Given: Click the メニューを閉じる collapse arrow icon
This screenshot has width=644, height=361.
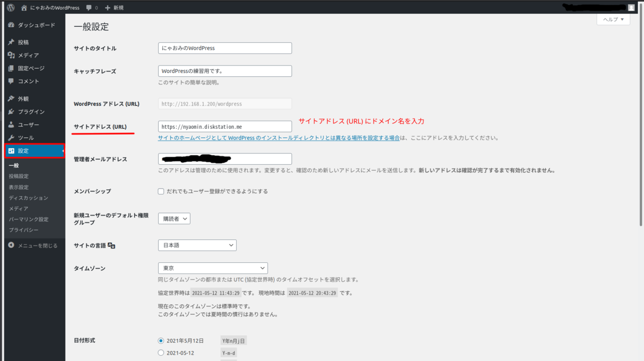Looking at the screenshot, I should [11, 246].
